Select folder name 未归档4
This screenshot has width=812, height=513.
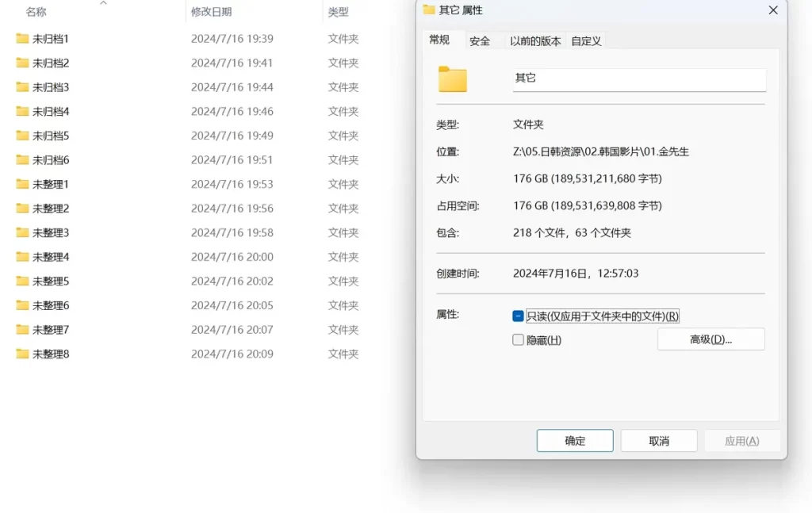click(x=50, y=111)
